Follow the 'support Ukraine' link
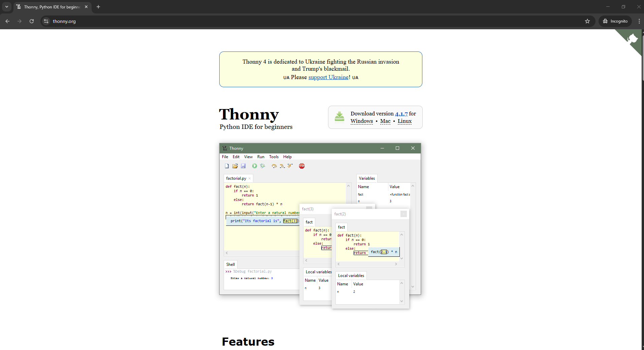Viewport: 644px width, 350px height. (x=328, y=77)
